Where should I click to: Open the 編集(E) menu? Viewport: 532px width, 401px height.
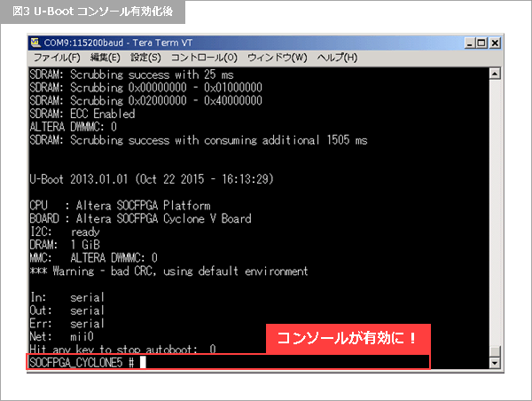[106, 58]
